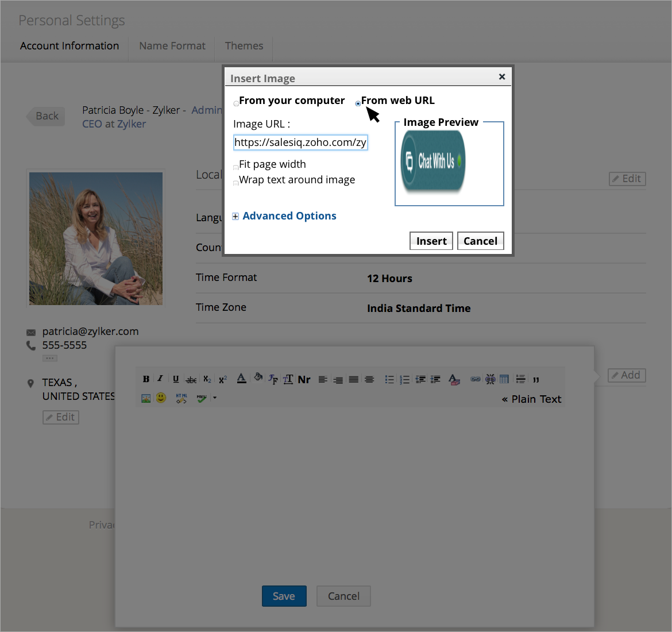The width and height of the screenshot is (672, 632).
Task: Open the font color picker
Action: pyautogui.click(x=242, y=379)
